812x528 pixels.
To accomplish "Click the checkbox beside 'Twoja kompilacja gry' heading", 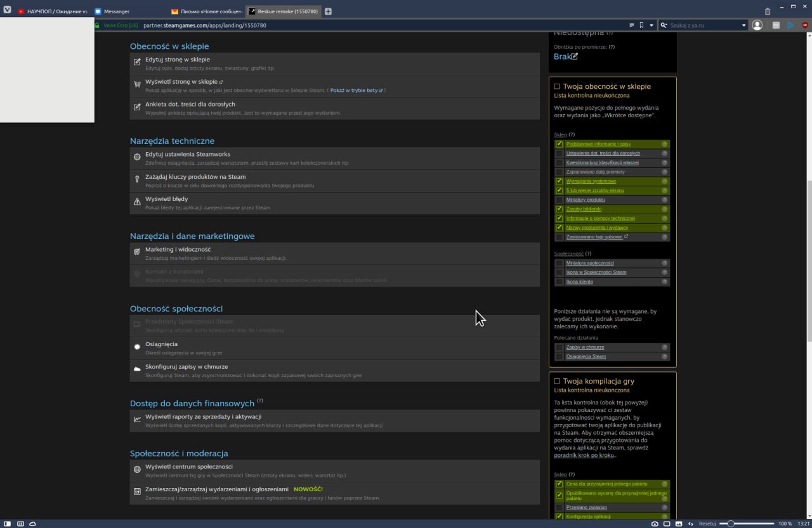I will click(x=557, y=381).
